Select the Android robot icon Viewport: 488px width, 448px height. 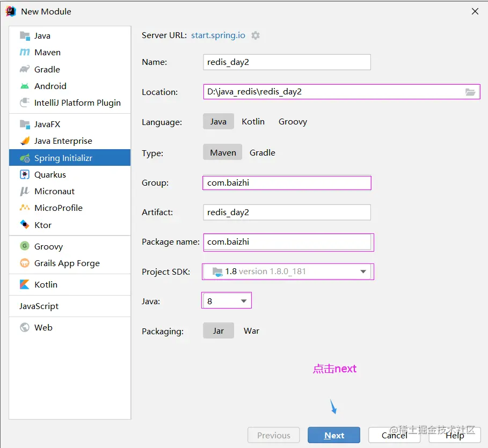(x=25, y=86)
